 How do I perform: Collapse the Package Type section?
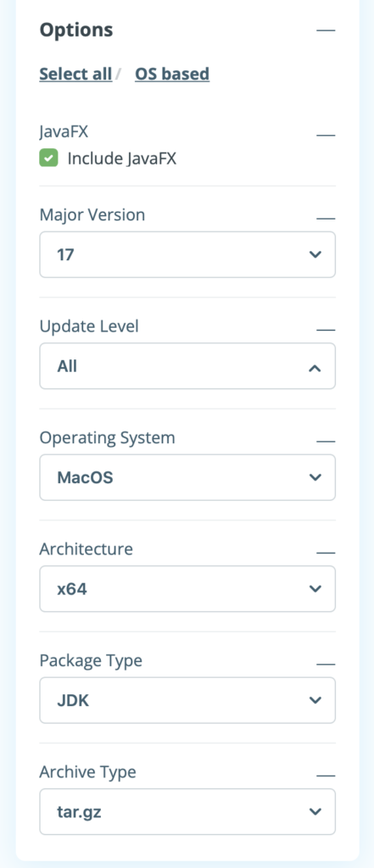[326, 664]
